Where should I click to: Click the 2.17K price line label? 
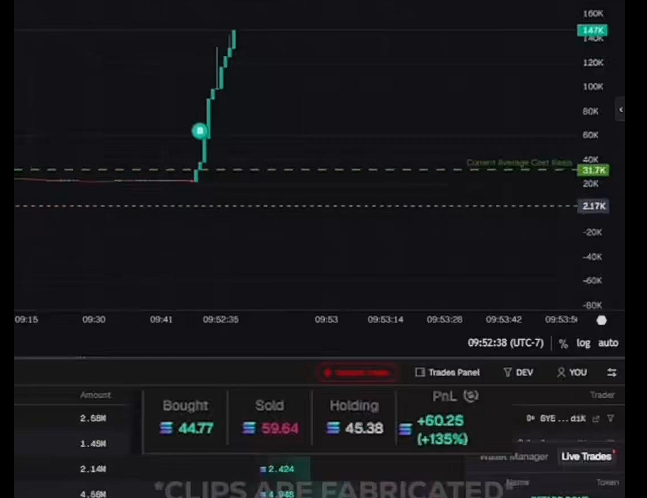(593, 206)
